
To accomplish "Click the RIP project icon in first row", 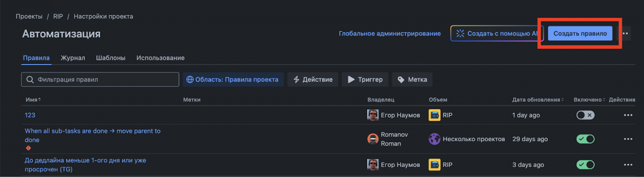I will click(434, 115).
